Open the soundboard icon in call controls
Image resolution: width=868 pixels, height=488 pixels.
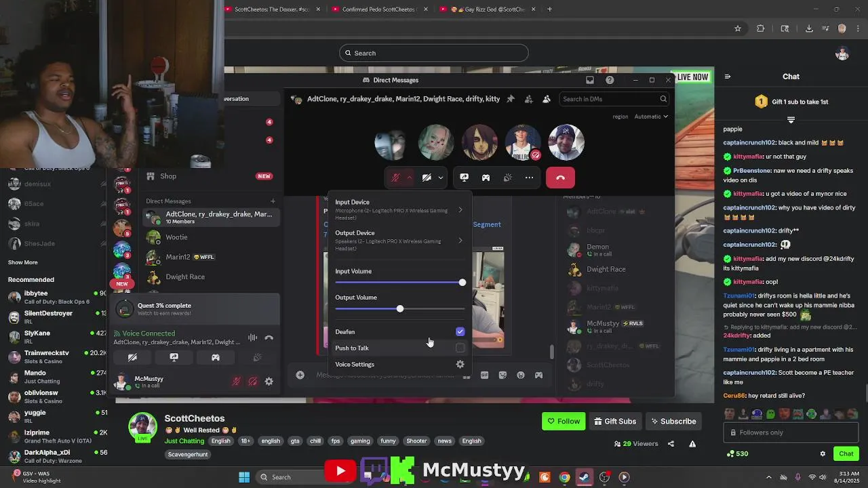[x=507, y=178]
